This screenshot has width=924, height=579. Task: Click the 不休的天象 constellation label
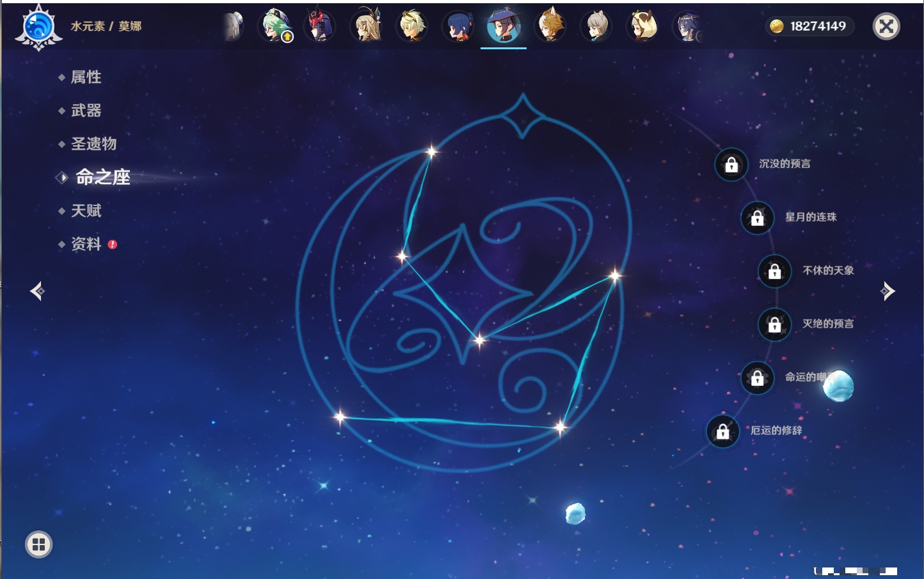pos(828,270)
